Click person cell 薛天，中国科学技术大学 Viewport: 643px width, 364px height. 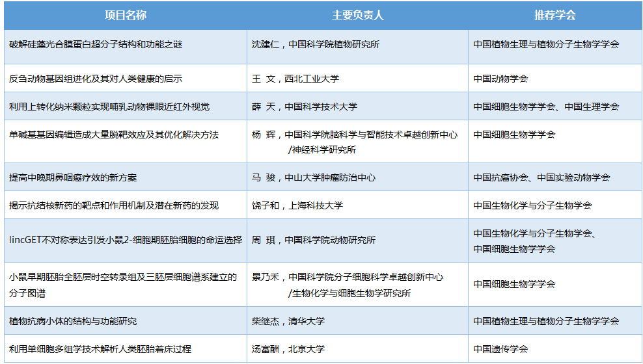[305, 107]
